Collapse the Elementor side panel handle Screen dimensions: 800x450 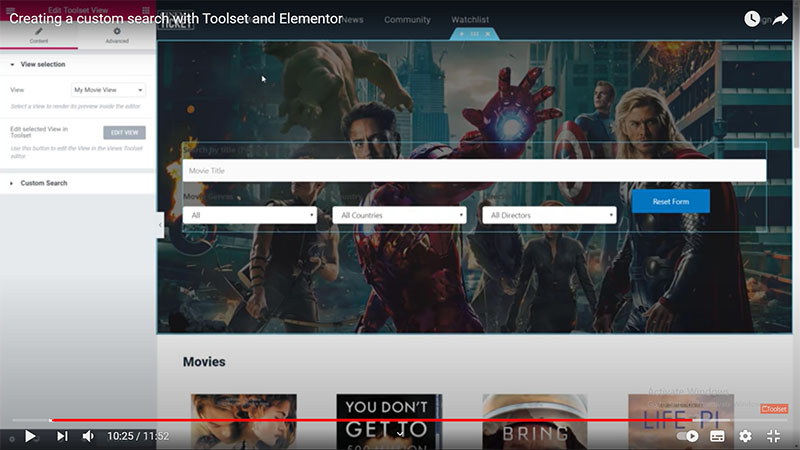(x=160, y=225)
